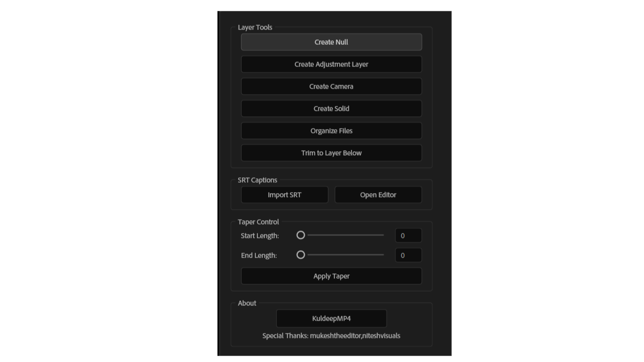The width and height of the screenshot is (644, 362).
Task: Add a new adjustment layer
Action: [x=331, y=64]
